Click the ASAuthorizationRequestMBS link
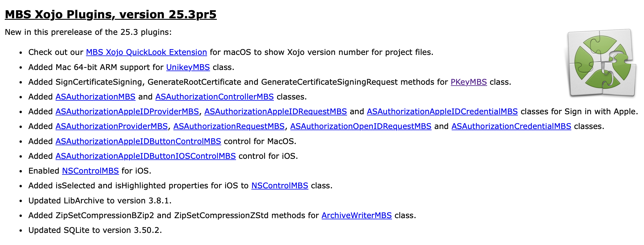The image size is (644, 245). (229, 126)
